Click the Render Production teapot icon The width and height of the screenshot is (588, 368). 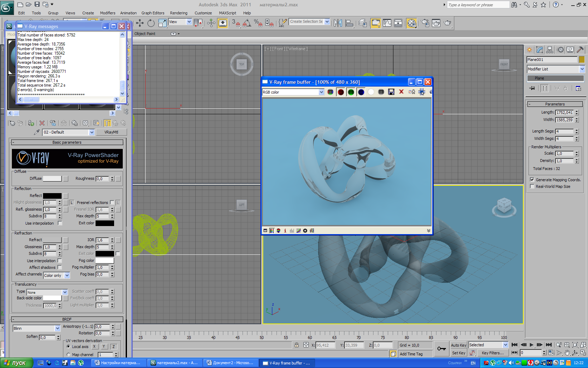[447, 23]
